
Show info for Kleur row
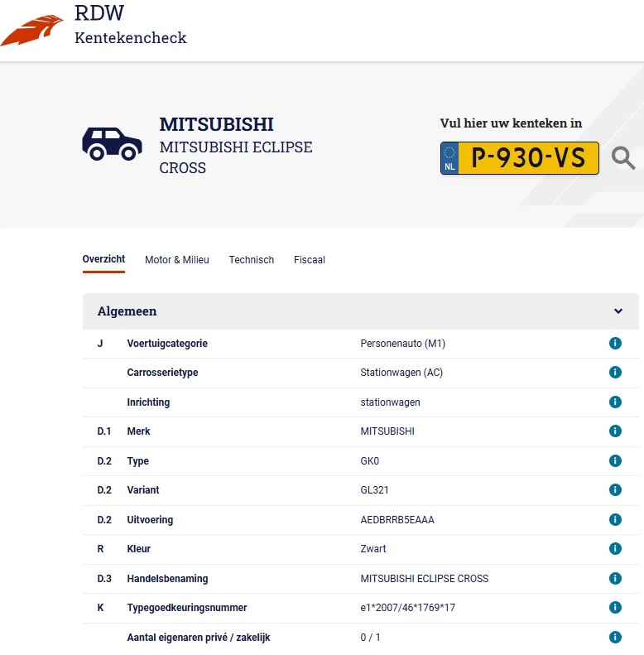click(x=615, y=549)
